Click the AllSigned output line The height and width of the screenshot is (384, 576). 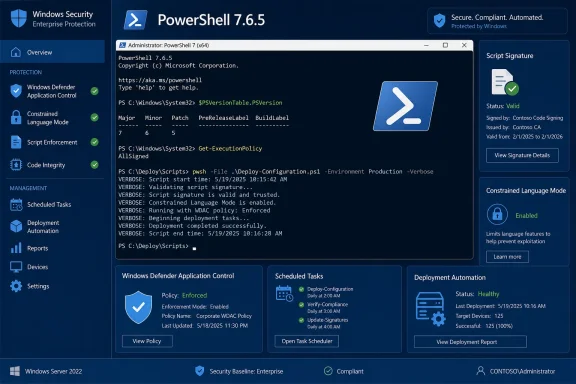133,156
